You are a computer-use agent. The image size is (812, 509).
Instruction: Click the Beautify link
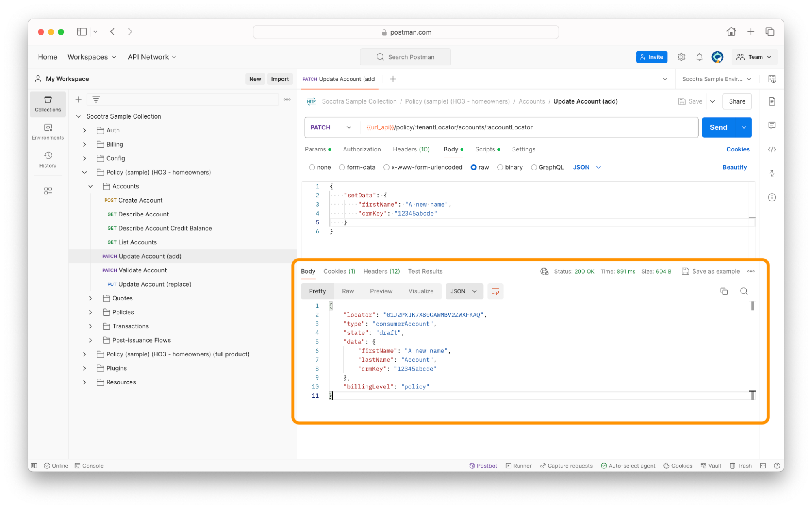point(734,167)
